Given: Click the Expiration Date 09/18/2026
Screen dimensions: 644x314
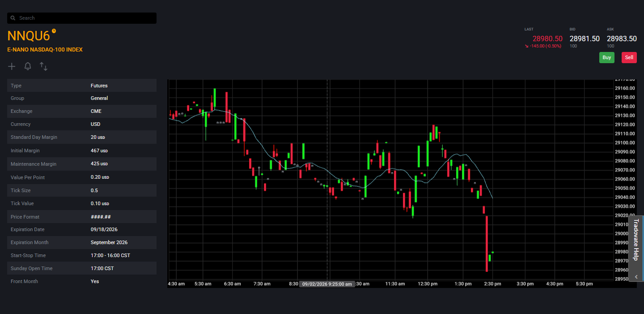Looking at the screenshot, I should point(104,229).
